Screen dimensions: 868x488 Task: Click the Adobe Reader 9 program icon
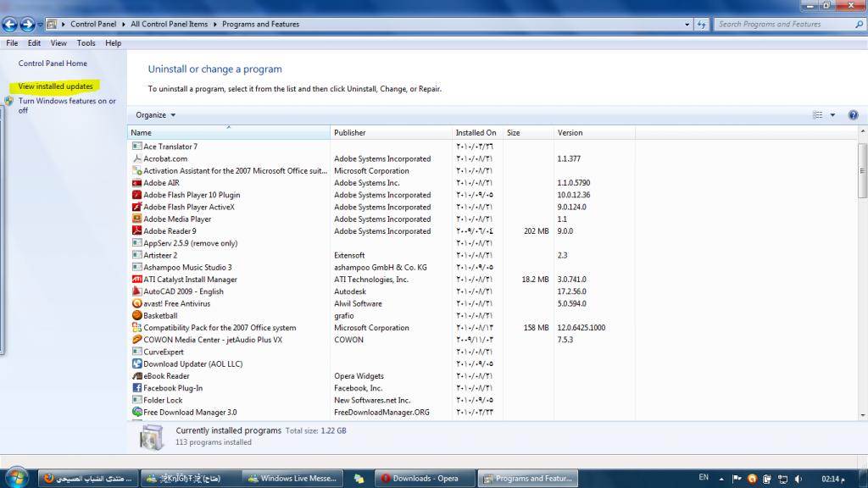click(x=136, y=231)
